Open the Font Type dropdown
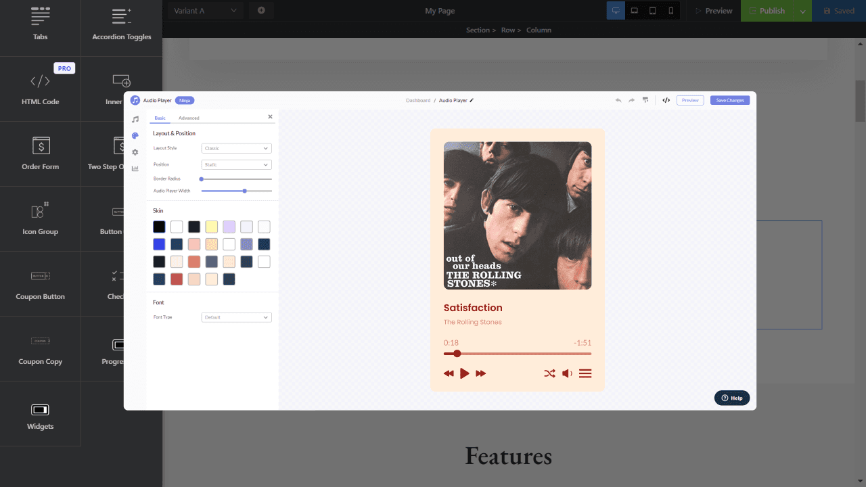 click(236, 317)
